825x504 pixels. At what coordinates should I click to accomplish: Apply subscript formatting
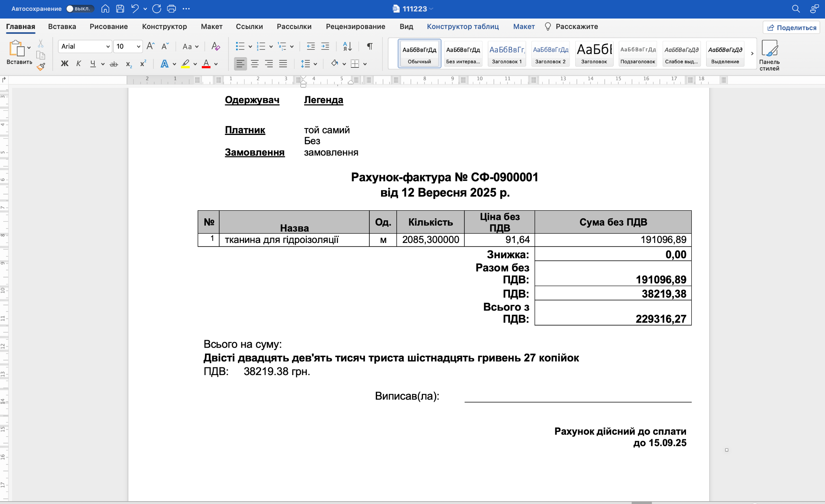click(129, 64)
